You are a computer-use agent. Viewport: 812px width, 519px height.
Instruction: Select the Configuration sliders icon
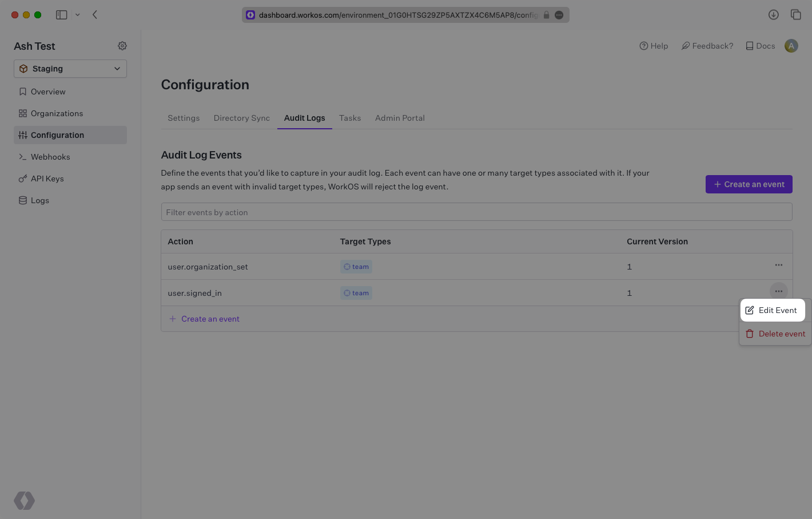tap(23, 135)
